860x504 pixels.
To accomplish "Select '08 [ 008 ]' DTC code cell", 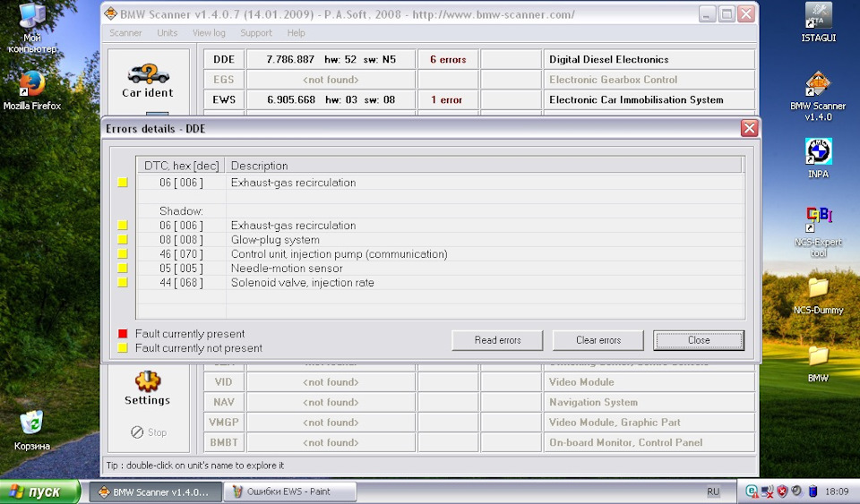I will click(x=181, y=239).
